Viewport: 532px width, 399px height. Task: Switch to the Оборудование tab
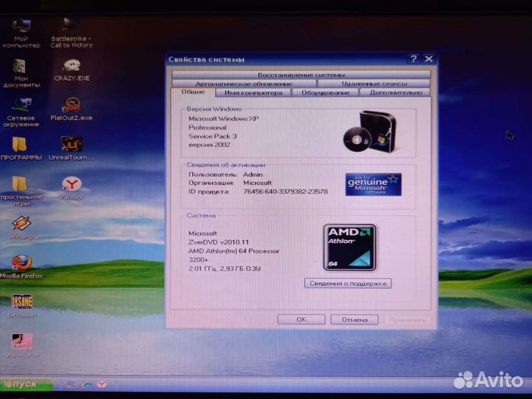pyautogui.click(x=325, y=92)
